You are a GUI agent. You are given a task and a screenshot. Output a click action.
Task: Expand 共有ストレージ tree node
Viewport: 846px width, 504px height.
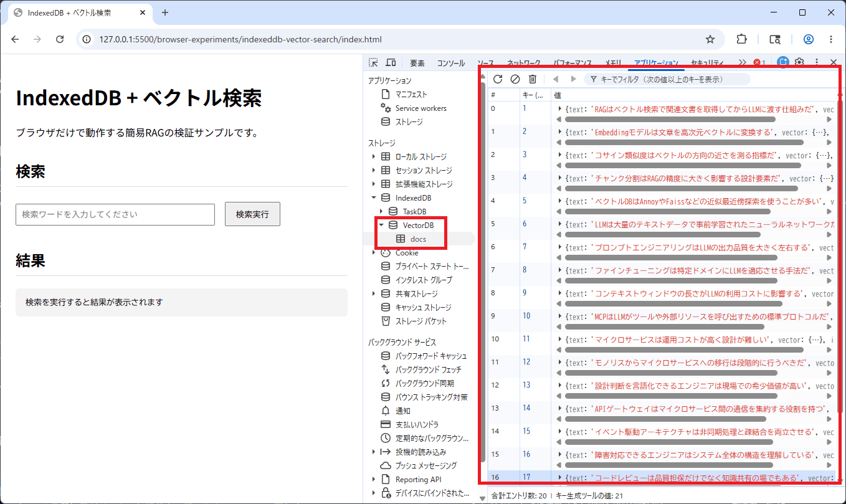coord(374,293)
